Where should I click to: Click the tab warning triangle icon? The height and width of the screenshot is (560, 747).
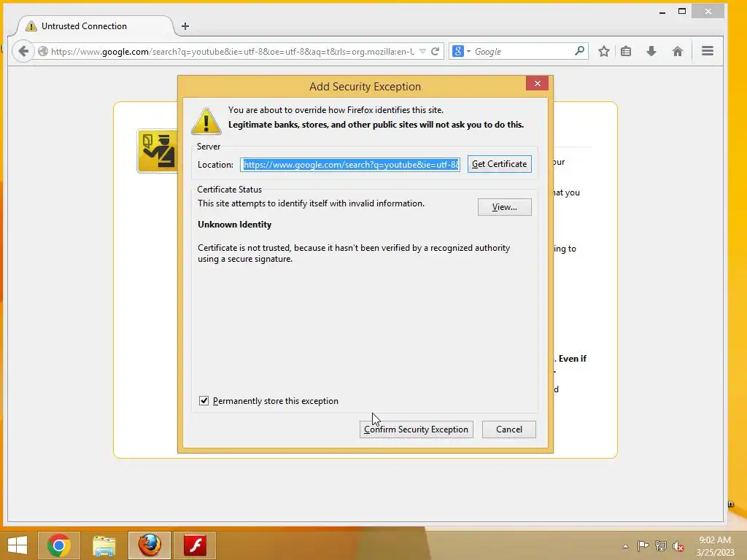point(31,26)
